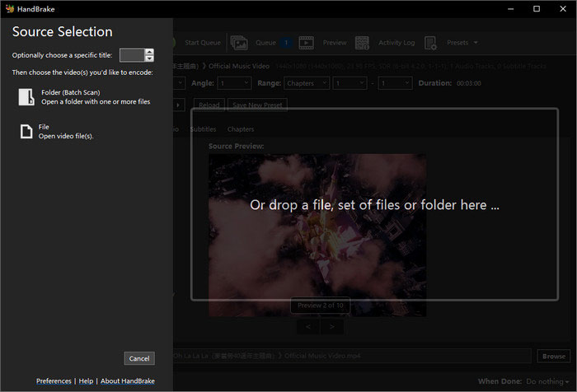Image resolution: width=577 pixels, height=392 pixels.
Task: Click the Queue pictures icon
Action: (239, 43)
